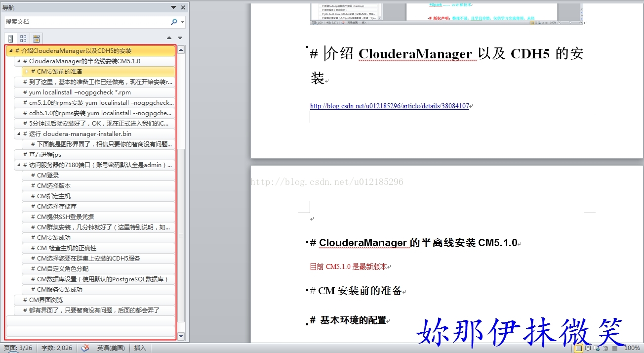
Task: Click language 英语(美国) in status bar
Action: coord(111,348)
